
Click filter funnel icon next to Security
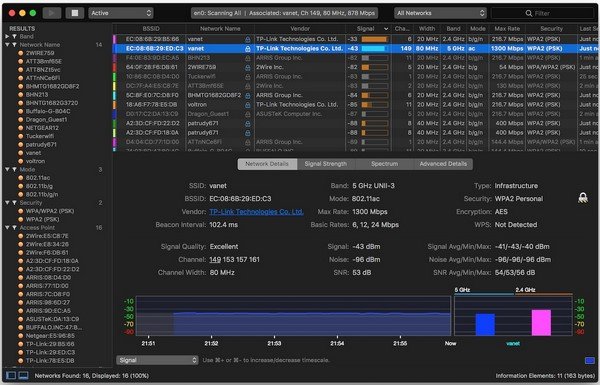click(14, 202)
